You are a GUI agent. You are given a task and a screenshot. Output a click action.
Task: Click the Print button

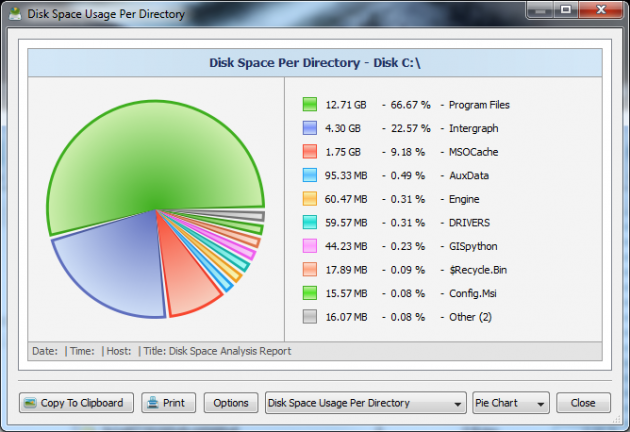pos(168,403)
